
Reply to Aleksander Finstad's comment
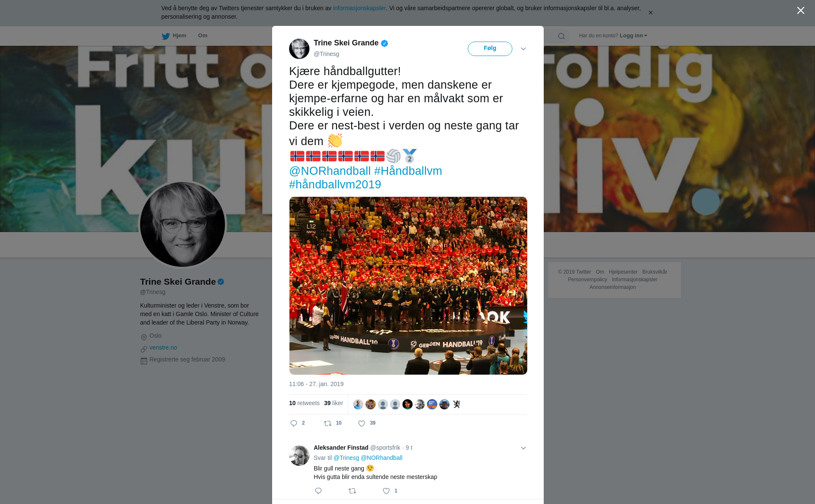pos(318,491)
